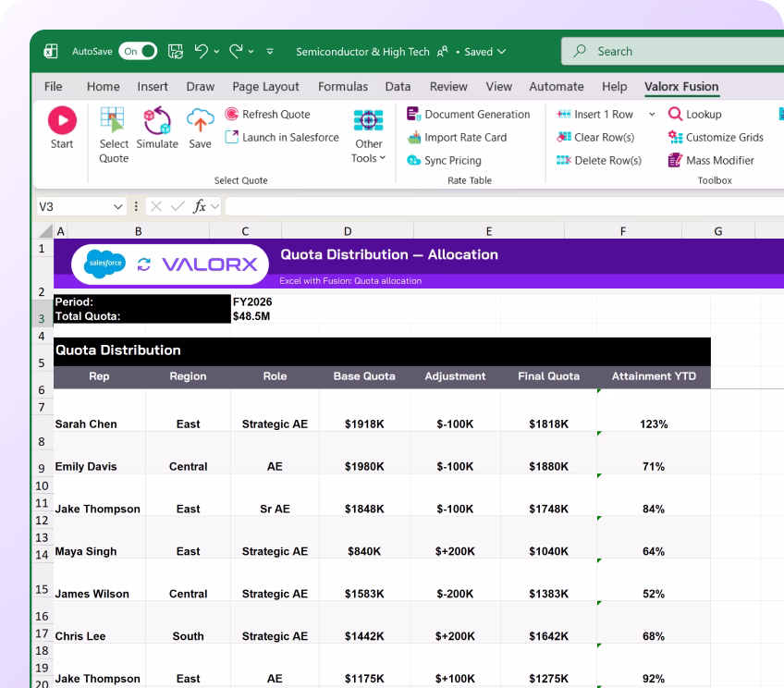Click the Excel app icon in title bar
The width and height of the screenshot is (784, 688).
click(51, 51)
